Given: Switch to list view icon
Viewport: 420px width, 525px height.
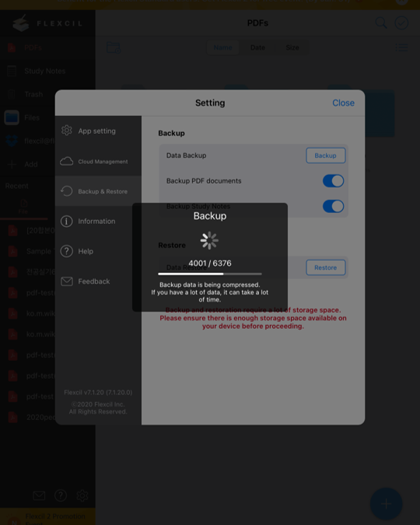Looking at the screenshot, I should [x=401, y=47].
